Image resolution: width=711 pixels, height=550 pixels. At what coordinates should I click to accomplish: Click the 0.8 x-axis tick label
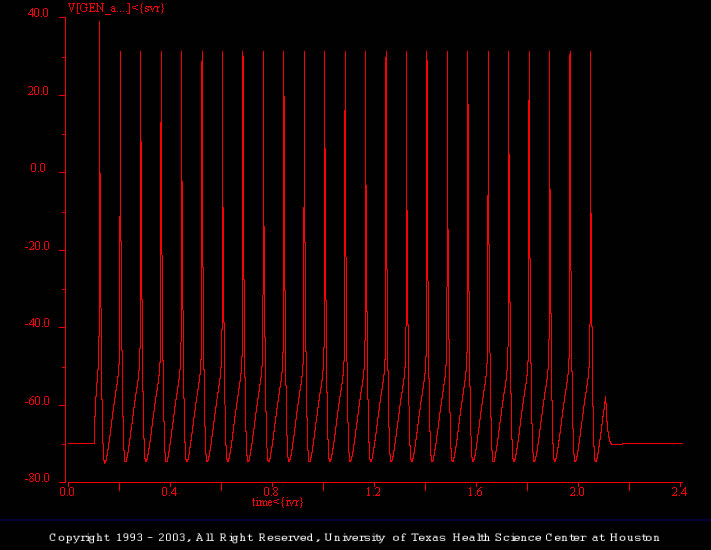[271, 492]
